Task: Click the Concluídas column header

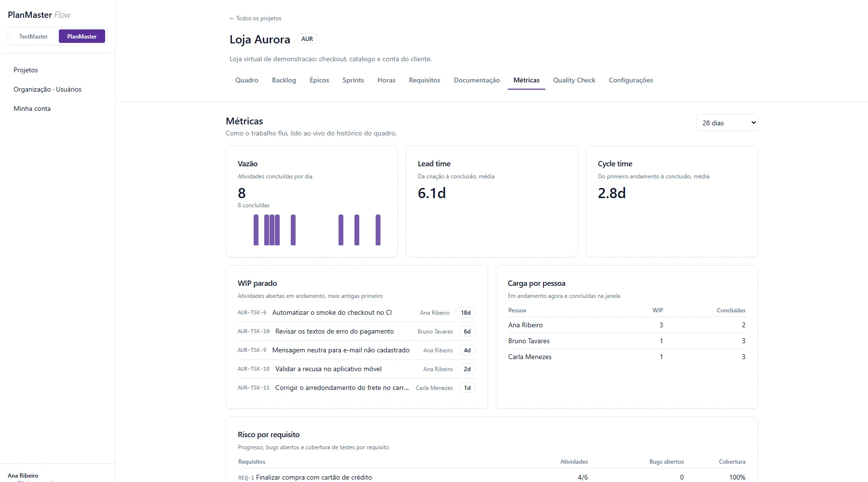Action: click(731, 310)
